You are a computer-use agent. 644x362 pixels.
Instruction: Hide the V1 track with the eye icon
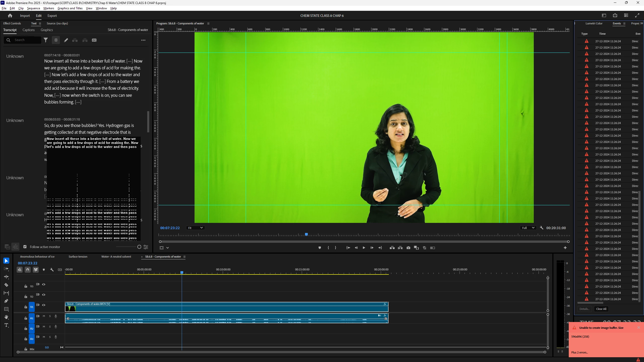point(44,305)
